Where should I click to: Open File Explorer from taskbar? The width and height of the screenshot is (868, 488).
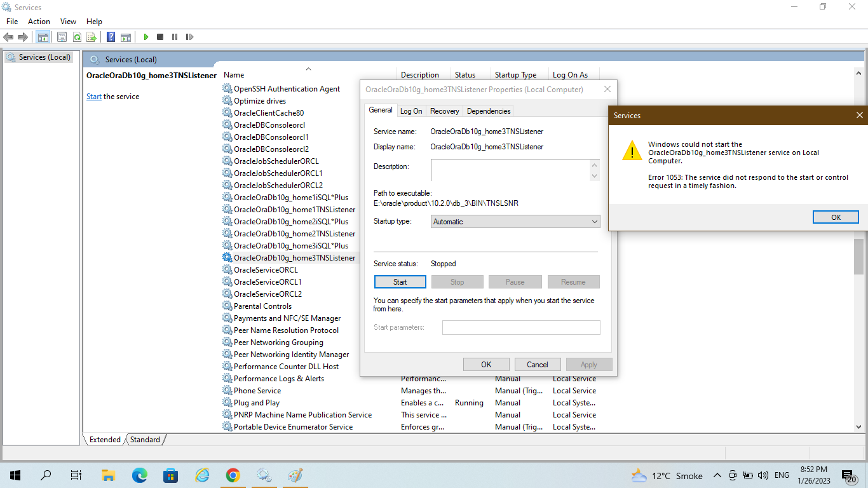108,475
